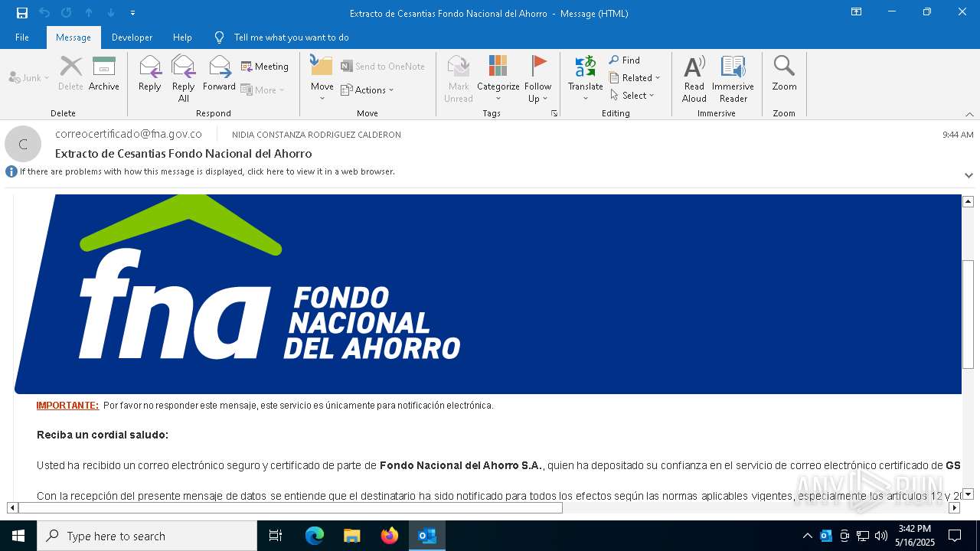Click the Follow Up flag
The width and height of the screenshot is (980, 551).
[538, 78]
